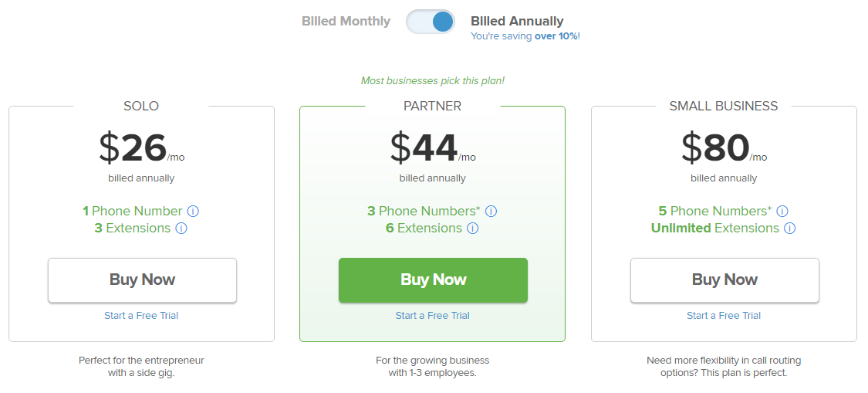Click the PARTNER plan heading
Image resolution: width=868 pixels, height=393 pixels.
tap(432, 106)
